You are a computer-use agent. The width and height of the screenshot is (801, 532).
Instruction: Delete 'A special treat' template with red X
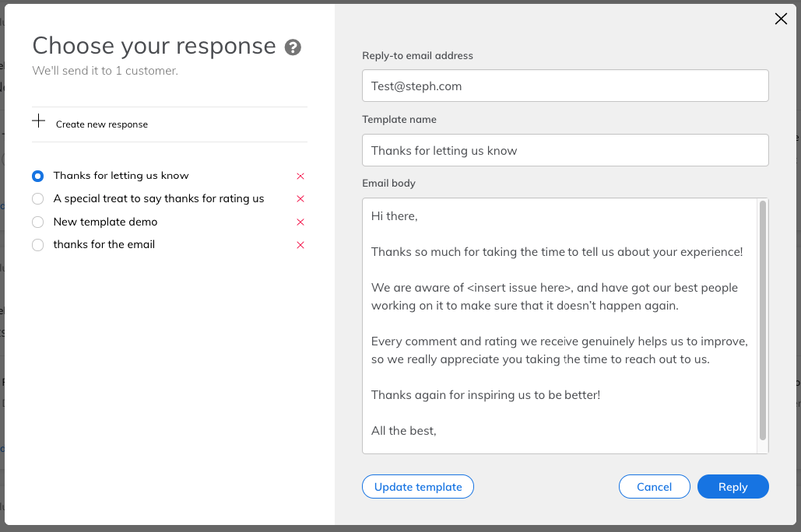coord(300,199)
